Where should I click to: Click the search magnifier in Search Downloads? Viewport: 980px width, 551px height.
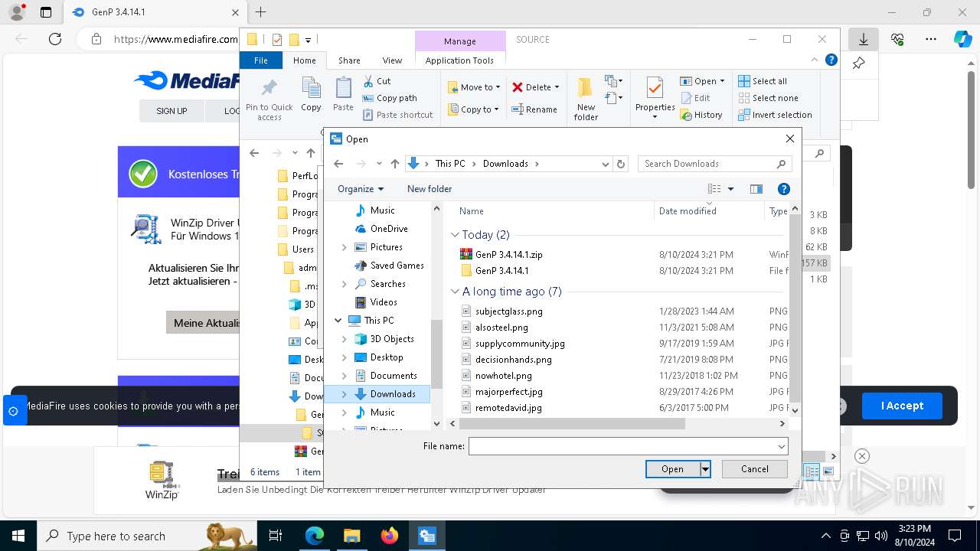tap(781, 164)
